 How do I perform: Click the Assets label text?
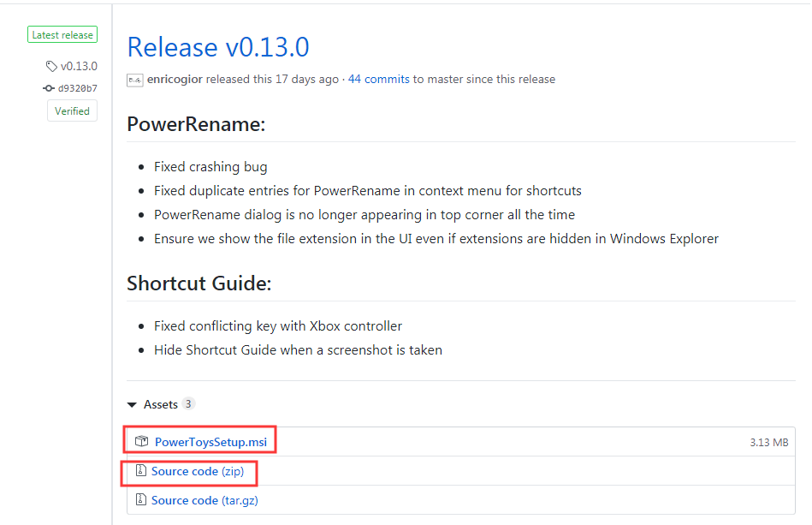161,404
